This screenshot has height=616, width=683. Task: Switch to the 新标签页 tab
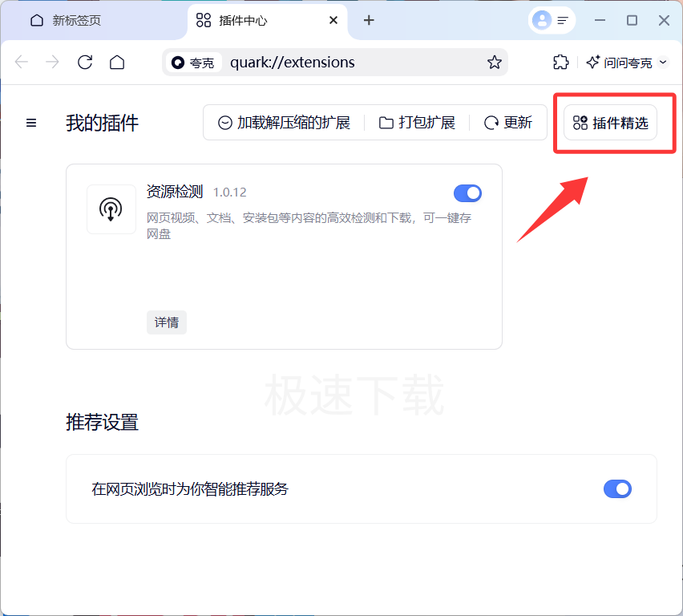click(x=94, y=21)
